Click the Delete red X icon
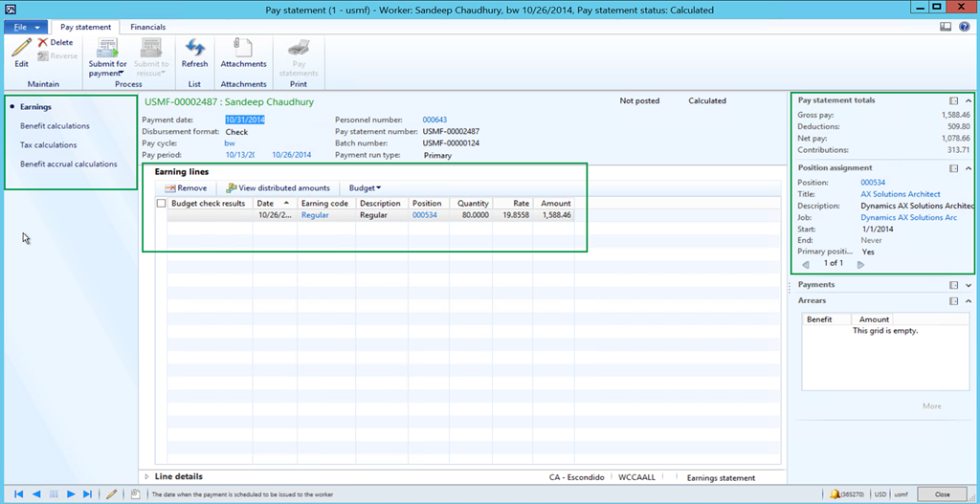 (x=43, y=42)
